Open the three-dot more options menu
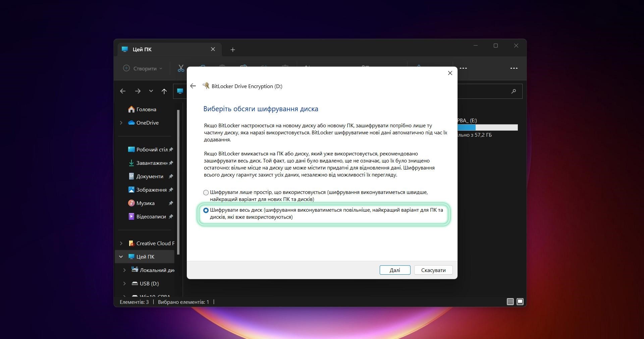The width and height of the screenshot is (644, 339). pyautogui.click(x=514, y=68)
